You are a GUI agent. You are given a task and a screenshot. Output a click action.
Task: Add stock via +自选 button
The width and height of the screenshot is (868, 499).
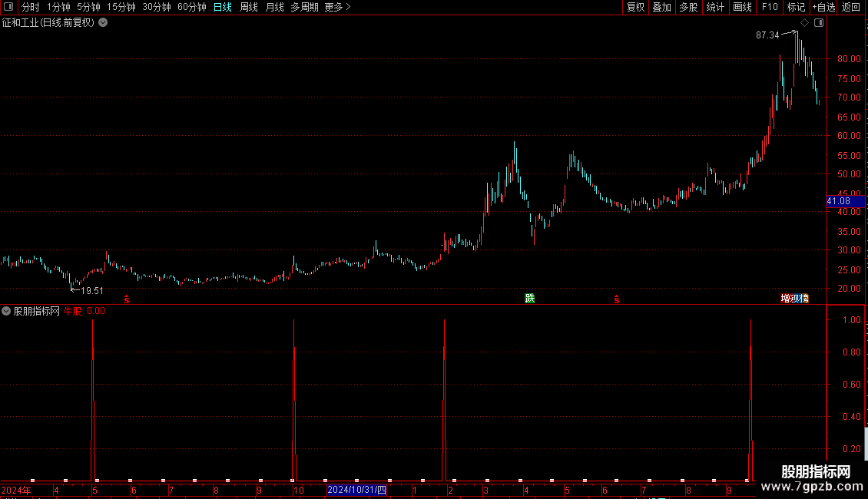click(x=823, y=7)
